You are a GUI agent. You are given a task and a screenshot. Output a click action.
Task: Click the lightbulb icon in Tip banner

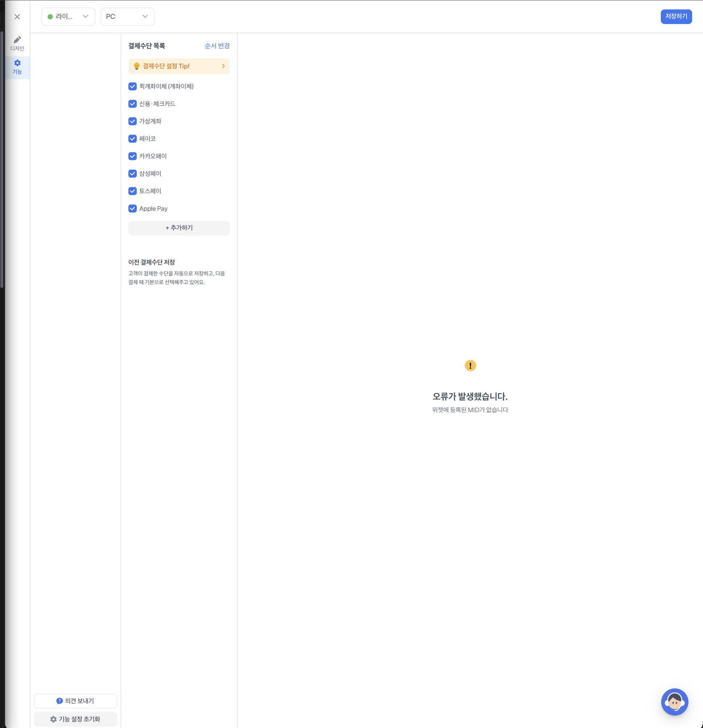coord(137,66)
